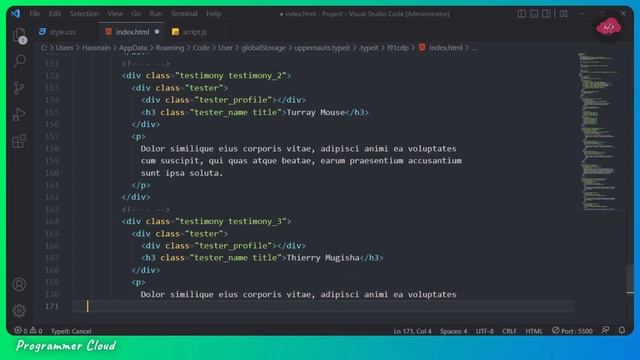Click the text Thierry Mugisha
Screen dimensions: 640x360
click(323, 258)
